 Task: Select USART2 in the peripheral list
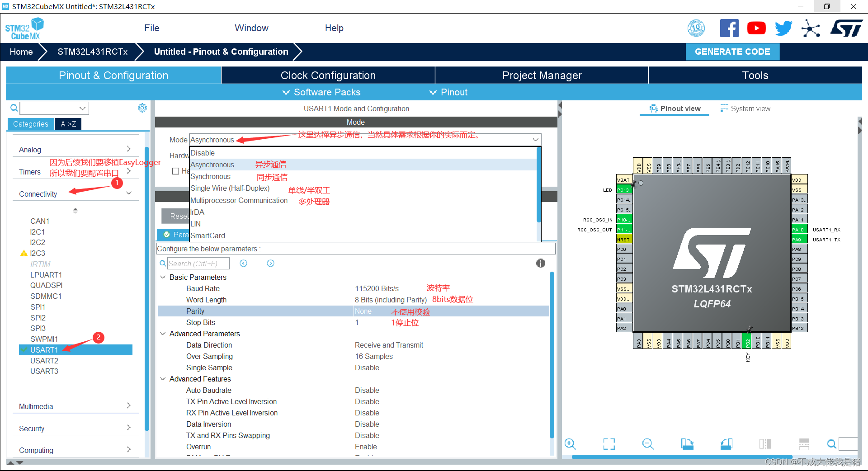44,361
